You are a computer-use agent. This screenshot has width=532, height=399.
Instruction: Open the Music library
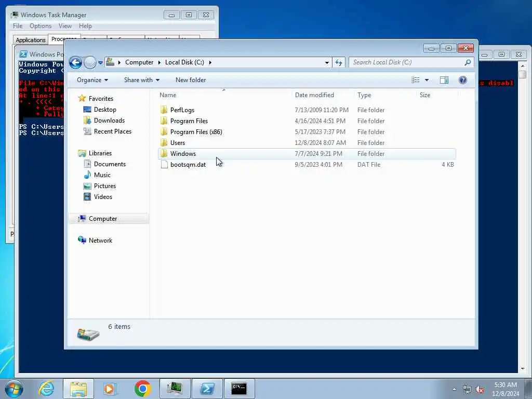102,175
